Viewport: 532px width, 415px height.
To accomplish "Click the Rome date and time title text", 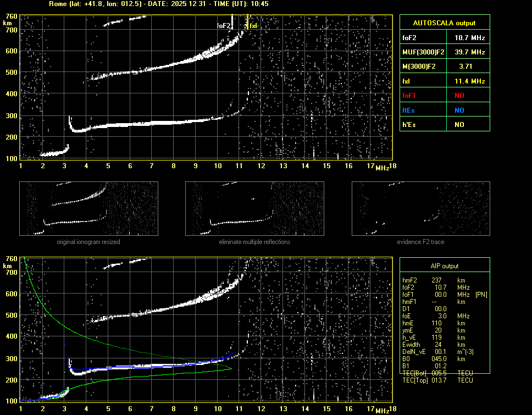I will point(158,4).
